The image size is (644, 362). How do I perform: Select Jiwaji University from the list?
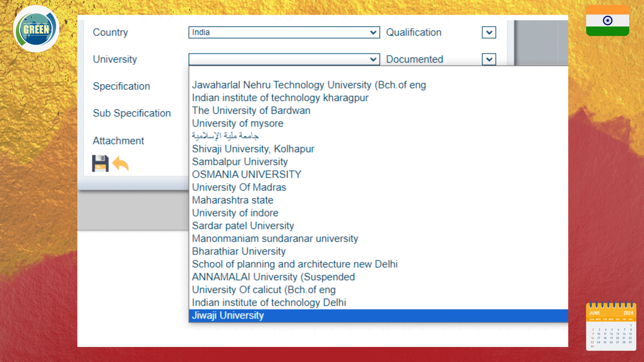point(228,315)
